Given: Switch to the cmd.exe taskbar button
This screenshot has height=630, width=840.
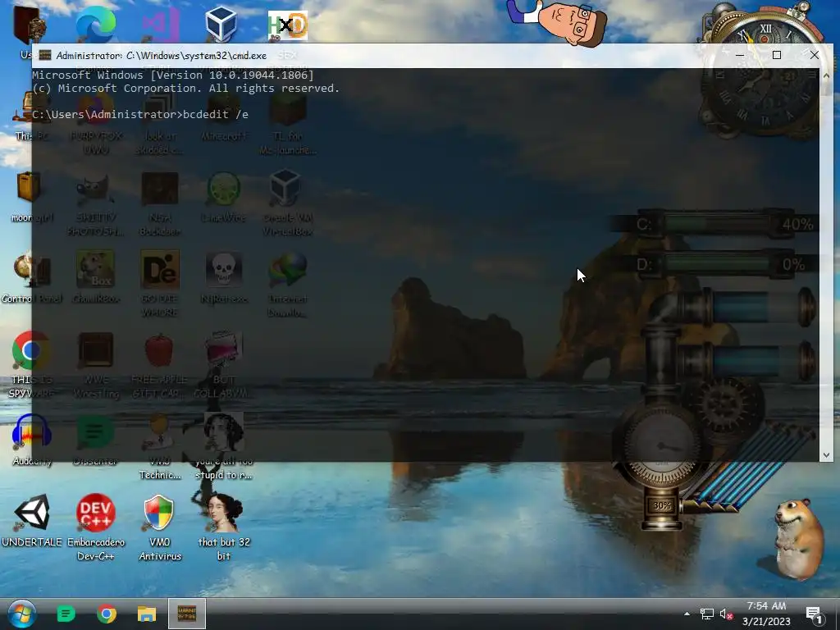Looking at the screenshot, I should pos(187,614).
